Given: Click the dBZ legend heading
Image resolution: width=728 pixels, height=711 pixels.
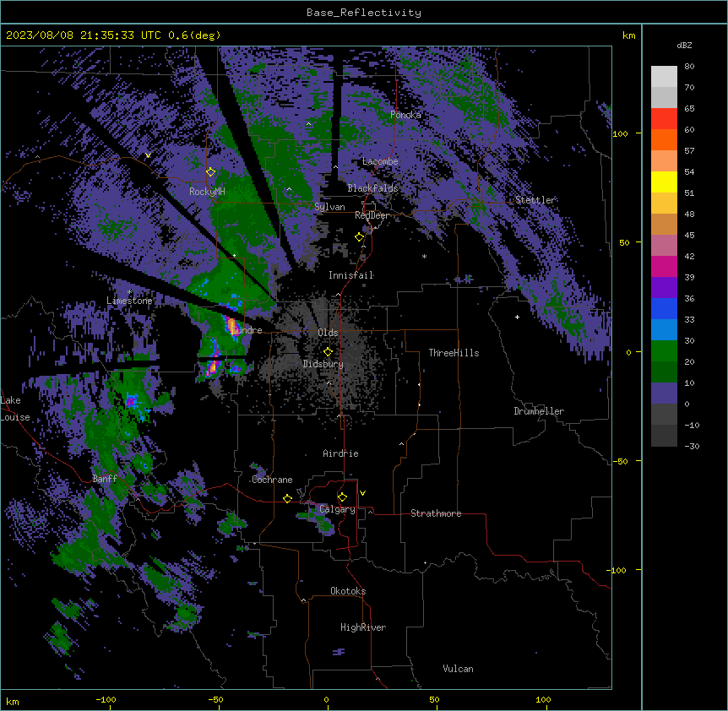Looking at the screenshot, I should [684, 45].
